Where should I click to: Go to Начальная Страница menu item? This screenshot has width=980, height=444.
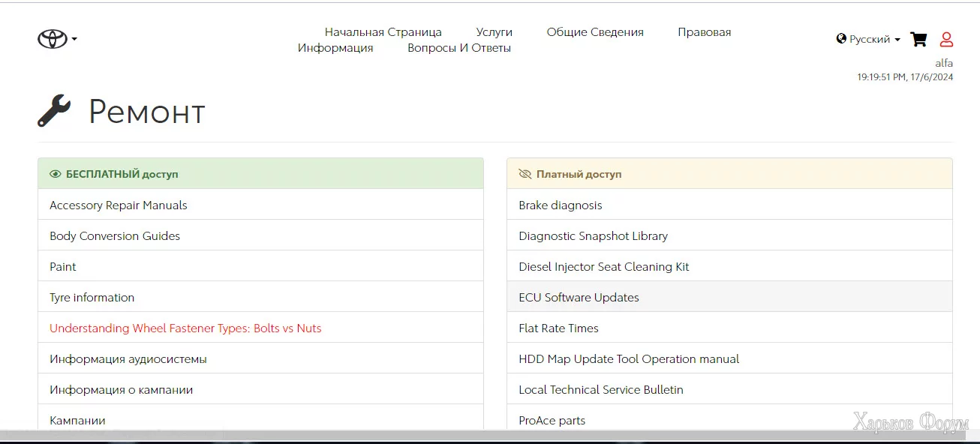click(x=383, y=32)
